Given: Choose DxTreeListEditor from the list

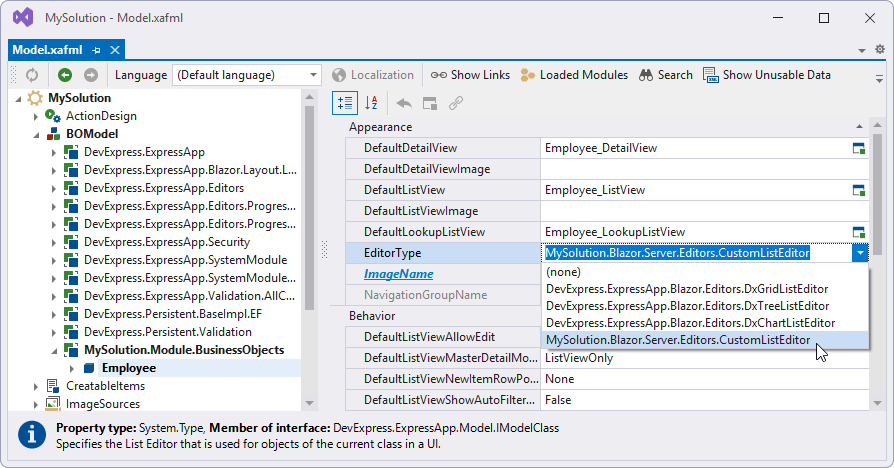Looking at the screenshot, I should pyautogui.click(x=705, y=306).
